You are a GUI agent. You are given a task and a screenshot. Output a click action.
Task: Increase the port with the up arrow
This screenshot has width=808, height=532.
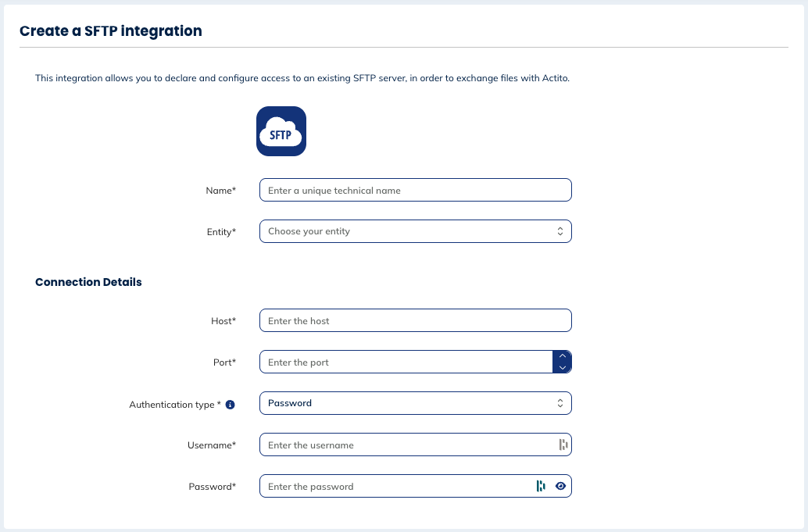point(562,356)
